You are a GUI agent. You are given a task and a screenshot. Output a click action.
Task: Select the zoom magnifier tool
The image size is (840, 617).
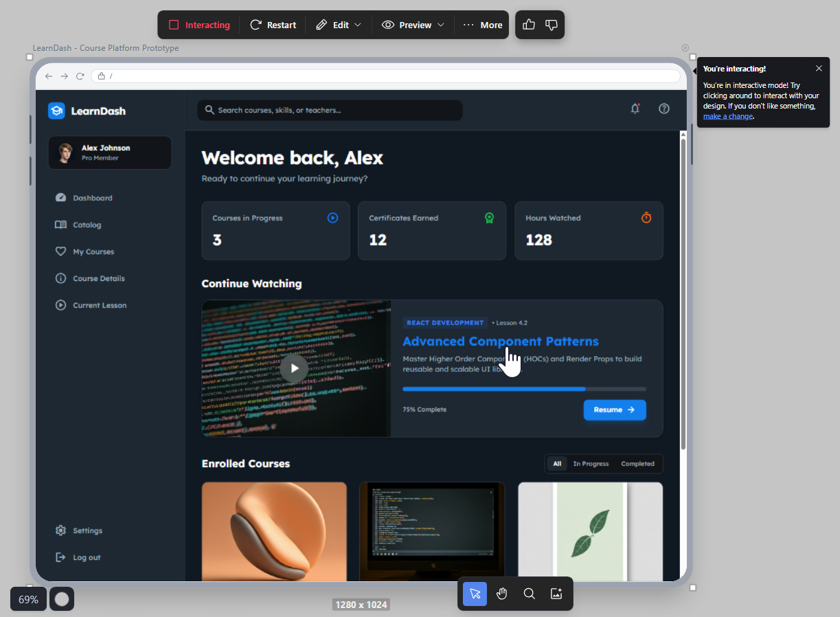[x=529, y=594]
